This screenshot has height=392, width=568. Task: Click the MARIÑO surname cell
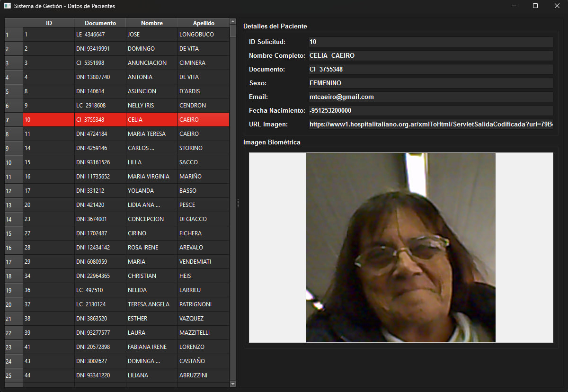(204, 177)
